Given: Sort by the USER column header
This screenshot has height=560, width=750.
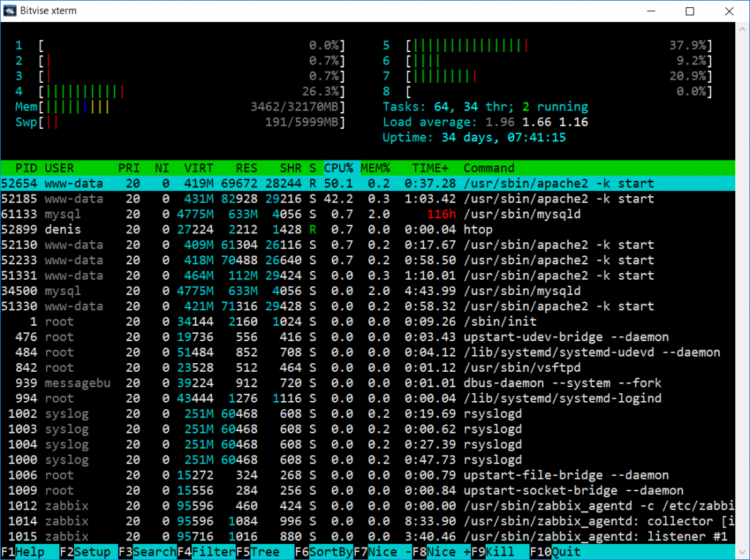Looking at the screenshot, I should pos(59,168).
